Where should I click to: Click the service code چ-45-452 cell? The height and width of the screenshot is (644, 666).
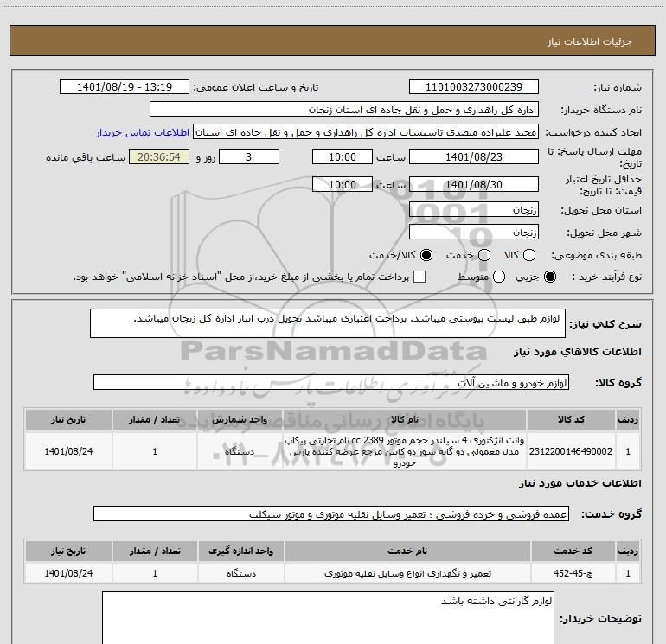[573, 573]
